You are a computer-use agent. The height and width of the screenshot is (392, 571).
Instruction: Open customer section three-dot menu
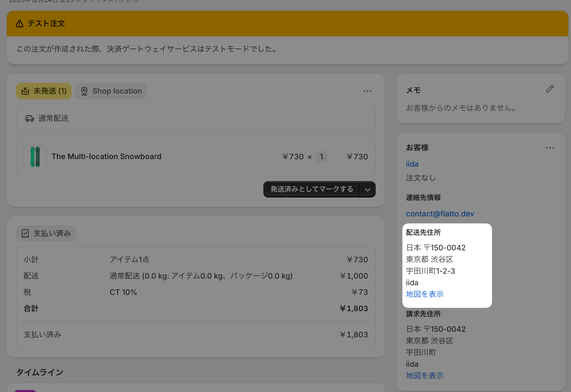pos(550,148)
